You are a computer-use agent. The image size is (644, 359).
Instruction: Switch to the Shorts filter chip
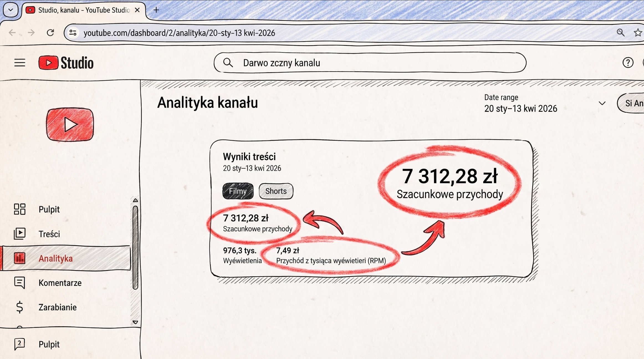click(276, 191)
